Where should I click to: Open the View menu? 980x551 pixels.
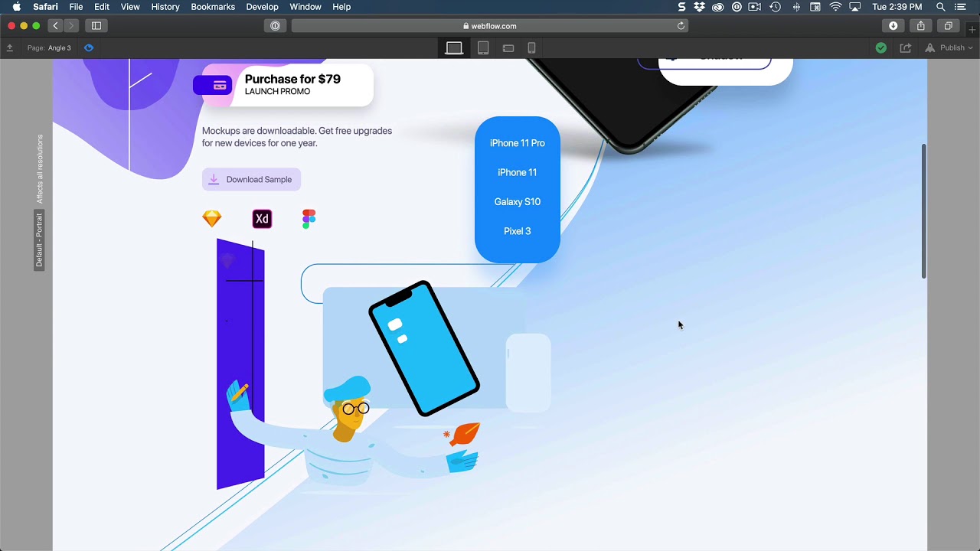click(130, 7)
